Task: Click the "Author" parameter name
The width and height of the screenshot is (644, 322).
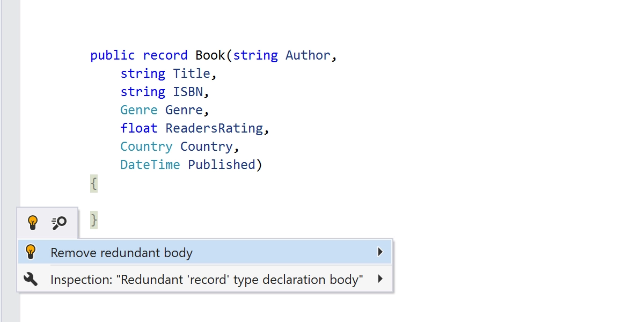Action: (308, 55)
